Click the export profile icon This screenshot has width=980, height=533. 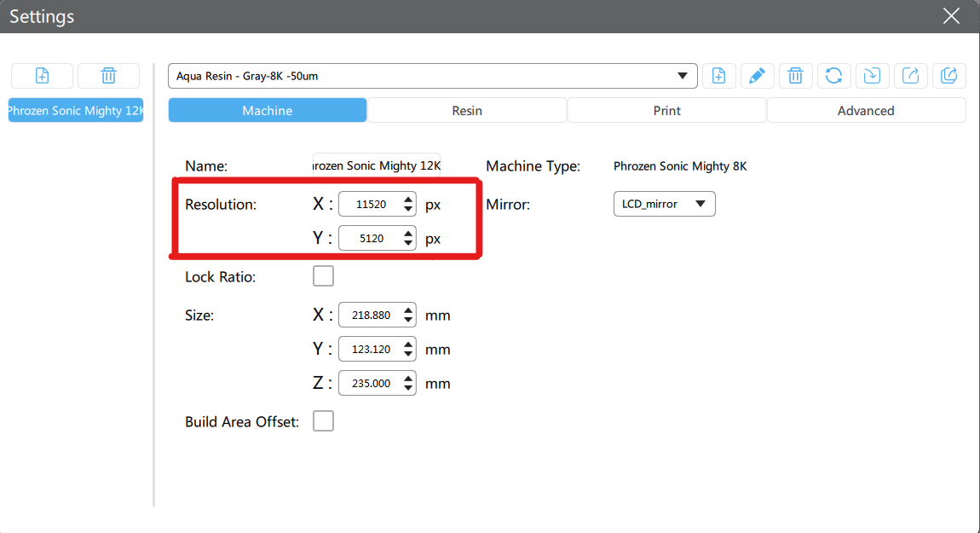(910, 76)
